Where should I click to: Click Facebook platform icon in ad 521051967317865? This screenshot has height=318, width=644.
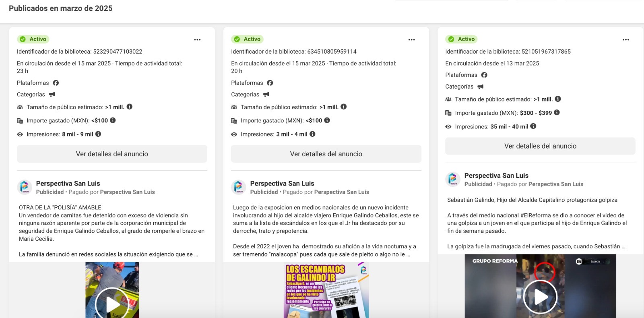(484, 75)
